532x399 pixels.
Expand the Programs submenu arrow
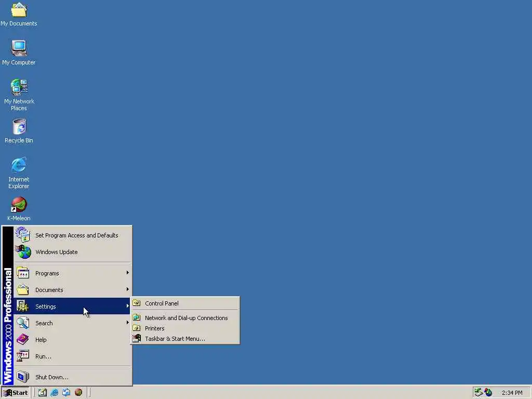(128, 273)
